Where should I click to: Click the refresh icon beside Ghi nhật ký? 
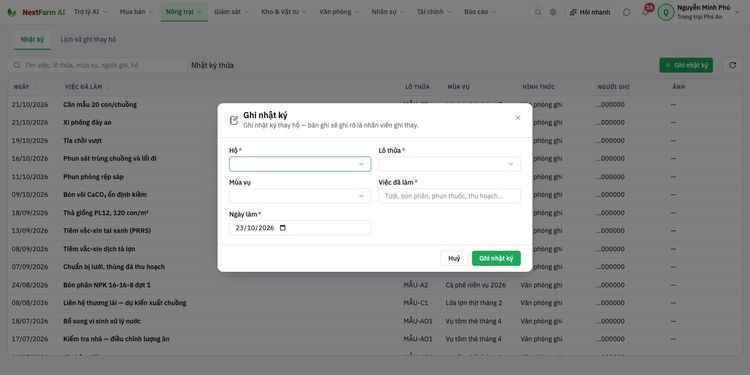(732, 65)
